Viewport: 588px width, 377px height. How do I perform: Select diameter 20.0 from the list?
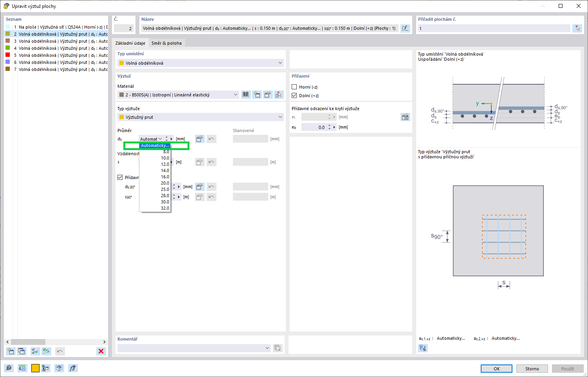155,183
